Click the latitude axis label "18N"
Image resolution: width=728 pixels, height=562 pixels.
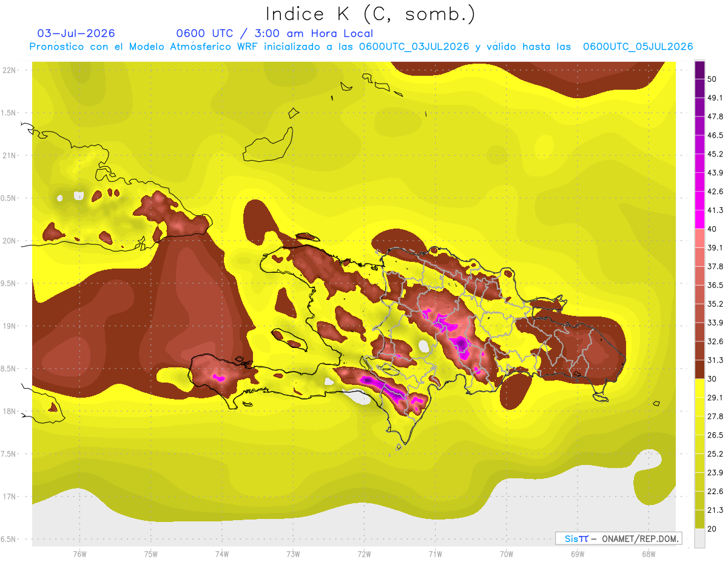coord(10,412)
